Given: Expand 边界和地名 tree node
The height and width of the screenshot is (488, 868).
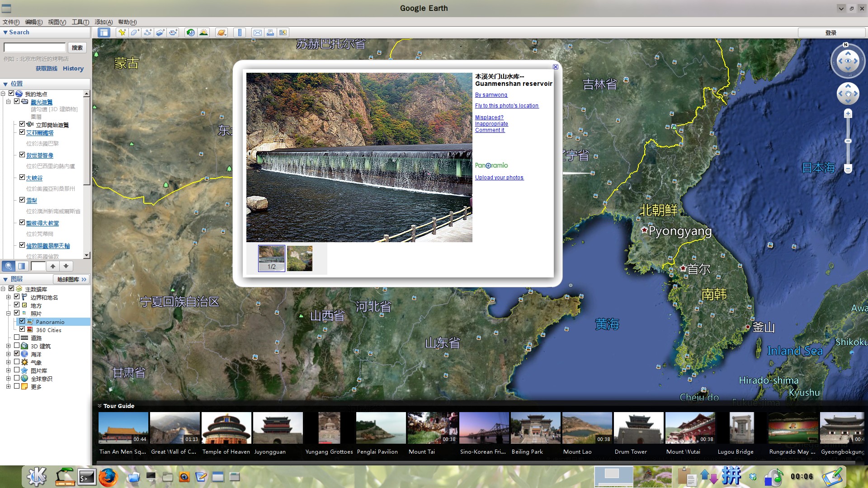Looking at the screenshot, I should [x=8, y=297].
